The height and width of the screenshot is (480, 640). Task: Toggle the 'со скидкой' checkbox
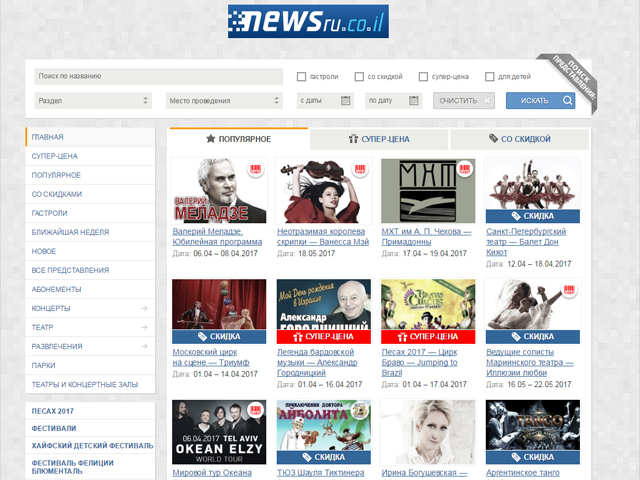(359, 76)
